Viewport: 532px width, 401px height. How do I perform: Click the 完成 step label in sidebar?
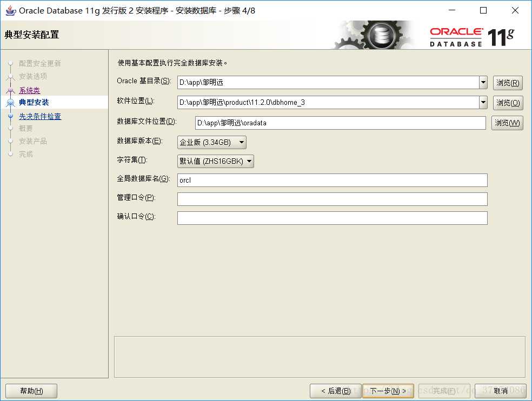click(26, 155)
